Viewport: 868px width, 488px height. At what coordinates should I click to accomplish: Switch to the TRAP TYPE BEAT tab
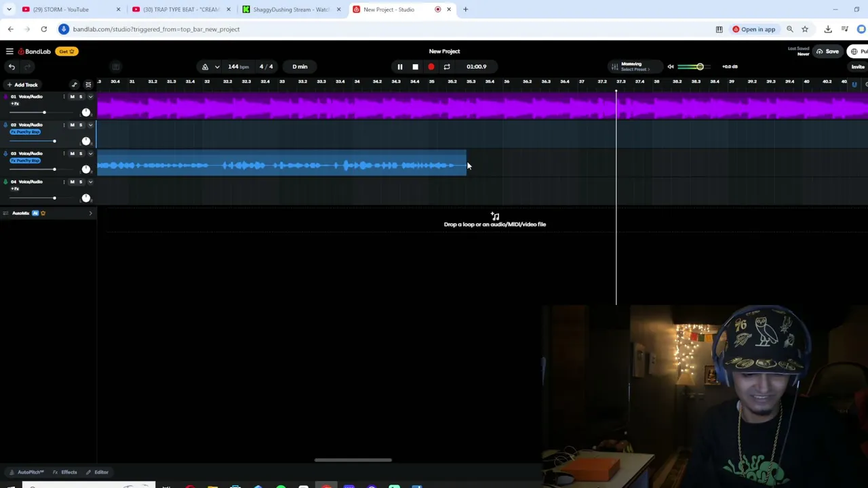[181, 9]
